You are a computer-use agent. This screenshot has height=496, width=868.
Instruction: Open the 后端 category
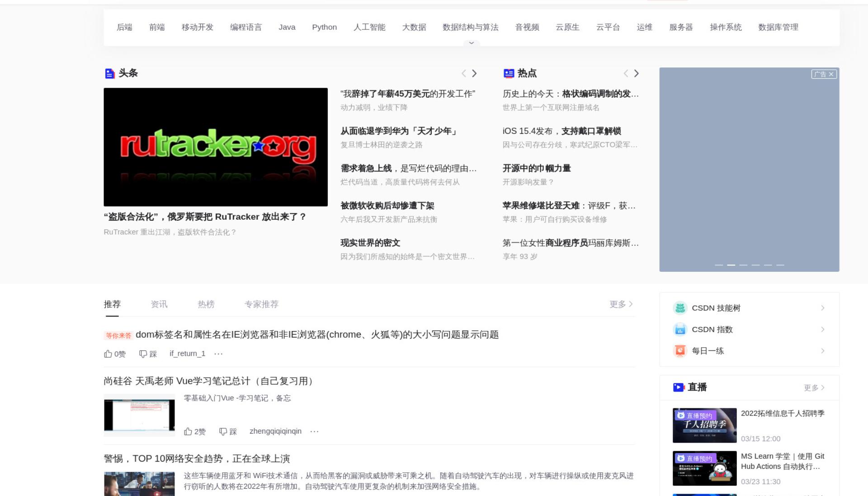(x=124, y=27)
